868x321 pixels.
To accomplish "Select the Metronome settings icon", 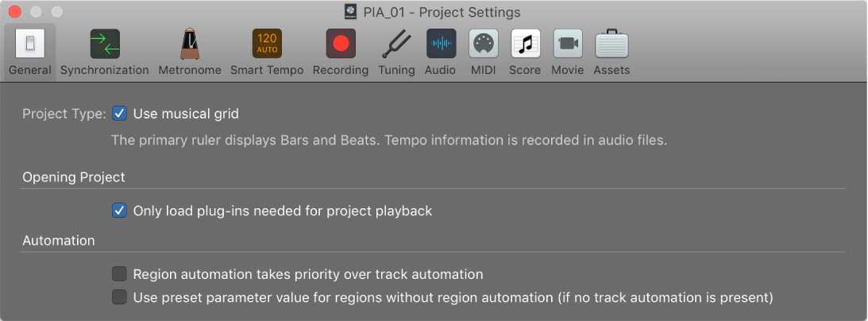I will [190, 44].
